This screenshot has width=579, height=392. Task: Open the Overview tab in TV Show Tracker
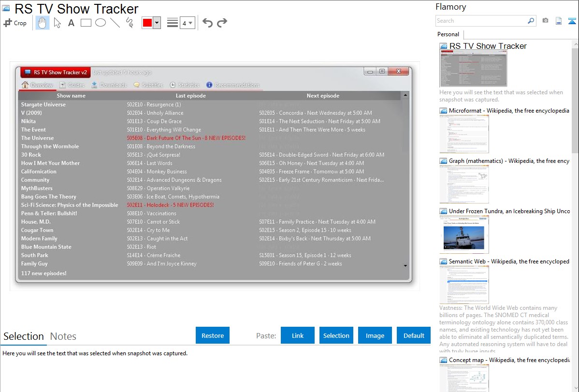click(37, 85)
